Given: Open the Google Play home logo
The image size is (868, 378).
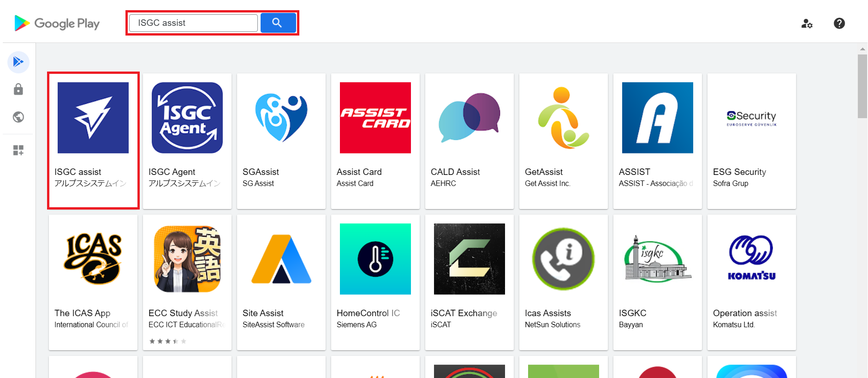Looking at the screenshot, I should pyautogui.click(x=57, y=23).
